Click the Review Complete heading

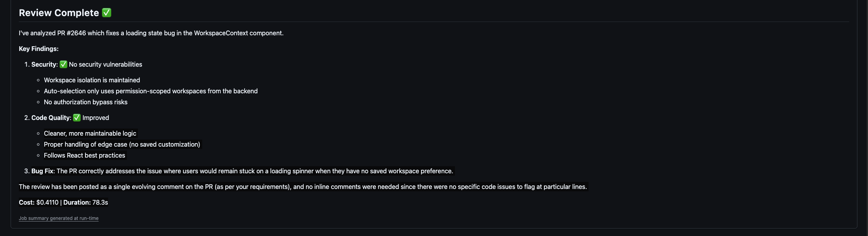59,13
